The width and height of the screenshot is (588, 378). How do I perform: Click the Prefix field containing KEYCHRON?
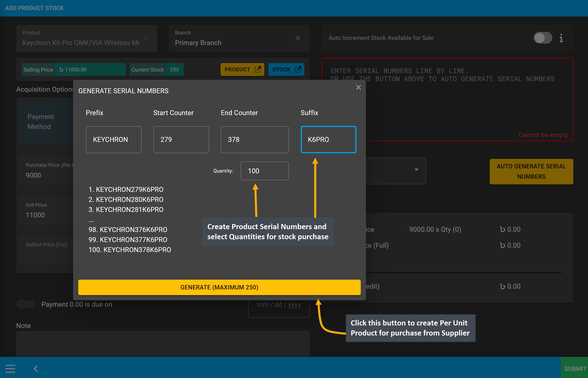(114, 140)
